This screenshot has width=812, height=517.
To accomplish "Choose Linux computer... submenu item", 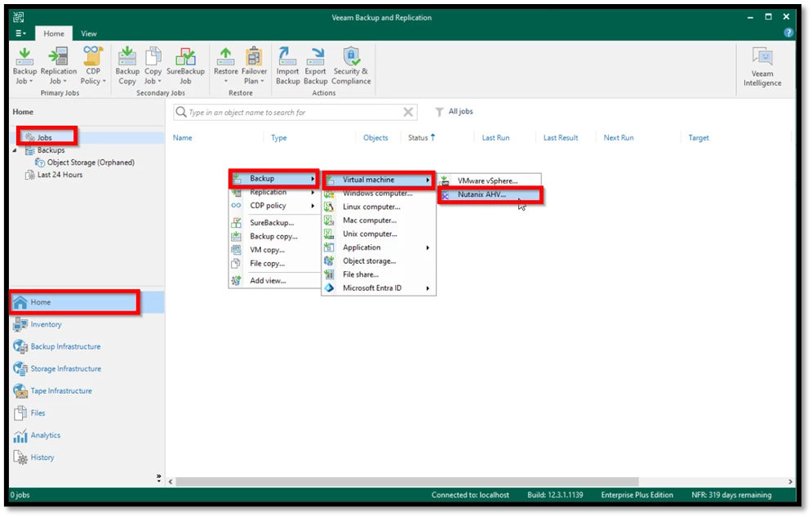I will point(379,207).
